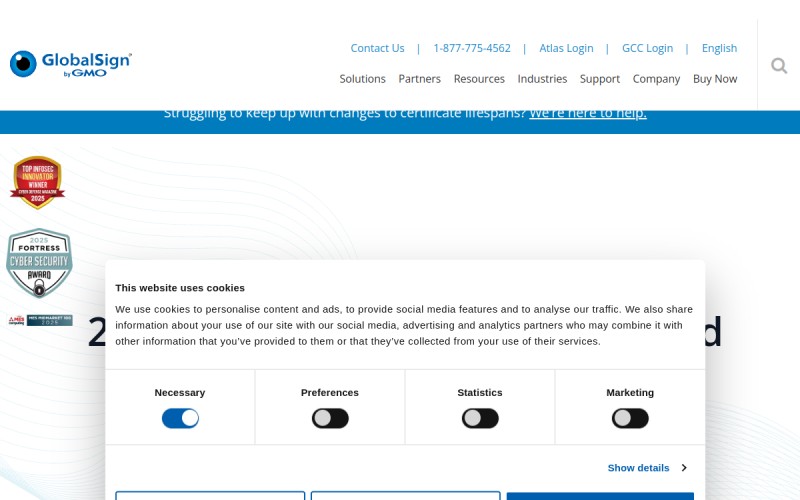Click the "We're here to help." banner link
Screen dimensions: 800x500
(588, 113)
